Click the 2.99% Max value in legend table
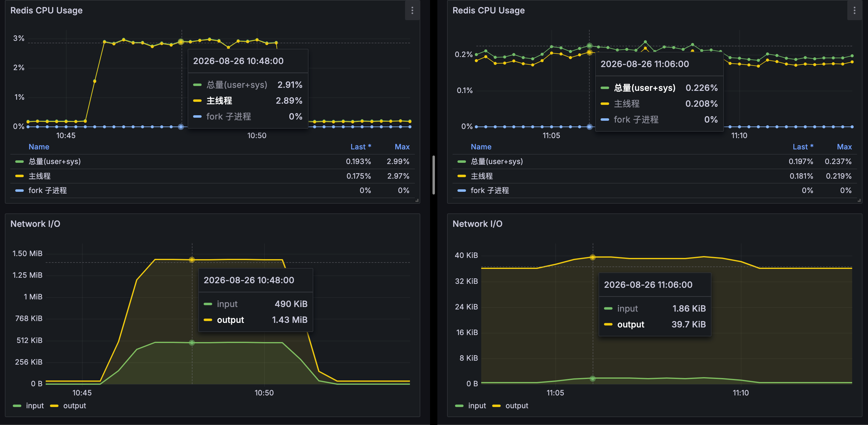The width and height of the screenshot is (868, 425). 398,162
